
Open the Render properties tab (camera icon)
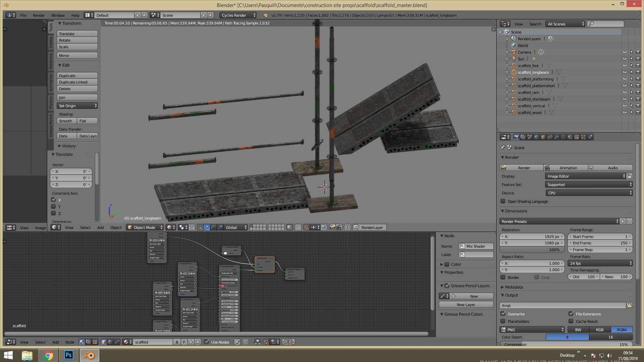pos(516,137)
